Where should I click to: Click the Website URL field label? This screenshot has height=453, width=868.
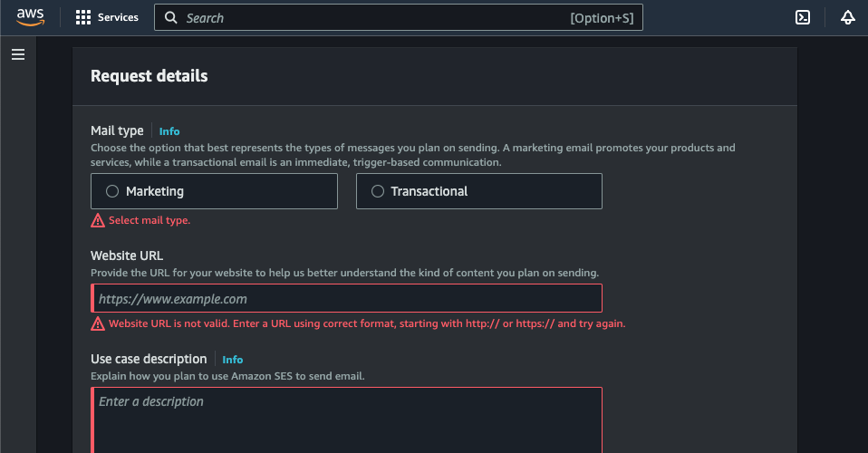coord(127,255)
